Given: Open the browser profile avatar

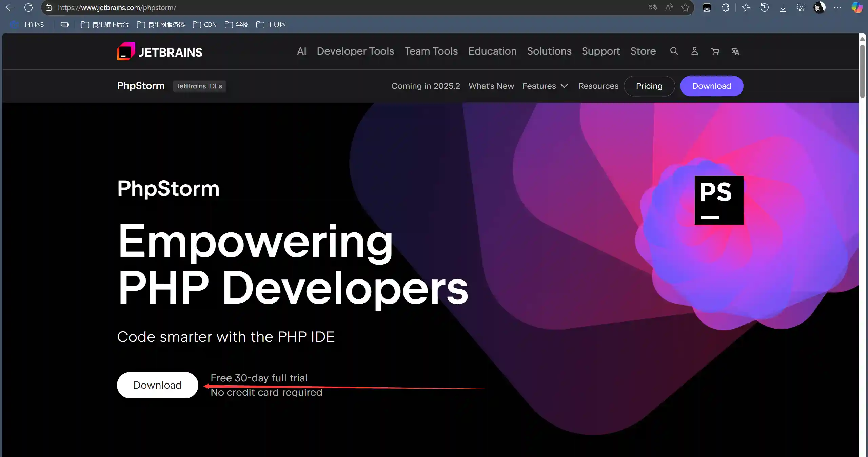Looking at the screenshot, I should coord(819,7).
